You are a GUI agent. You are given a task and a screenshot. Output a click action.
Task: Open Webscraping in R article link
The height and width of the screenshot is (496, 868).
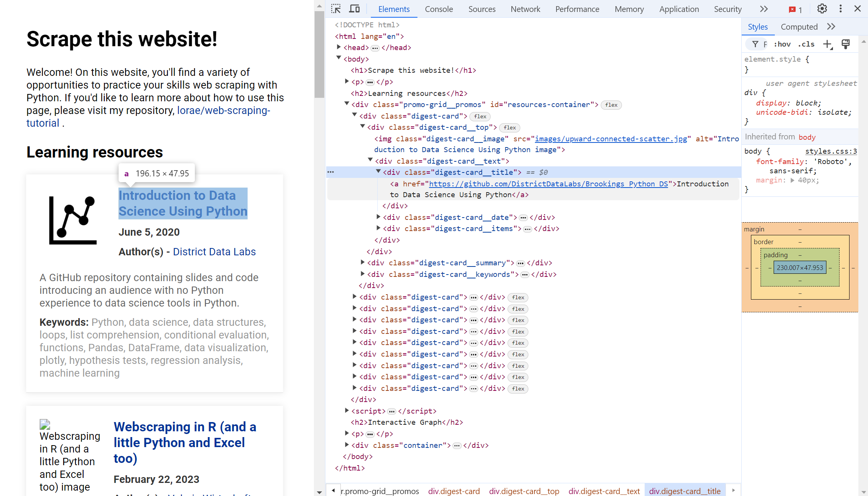[x=185, y=442]
